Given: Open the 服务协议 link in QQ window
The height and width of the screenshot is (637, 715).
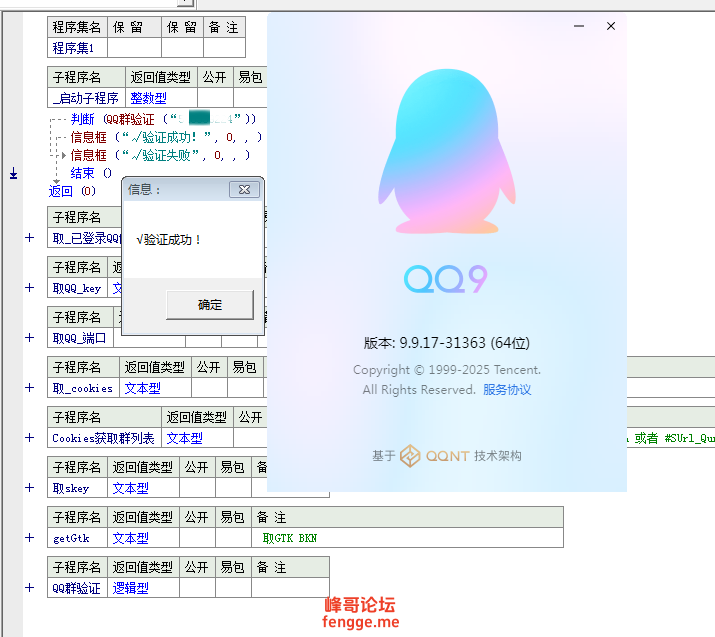Looking at the screenshot, I should (507, 390).
